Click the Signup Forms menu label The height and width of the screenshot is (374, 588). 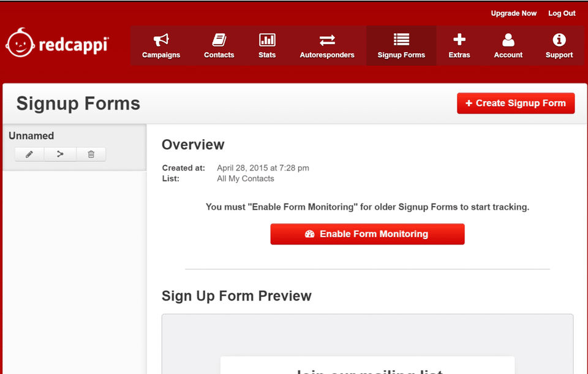[401, 55]
